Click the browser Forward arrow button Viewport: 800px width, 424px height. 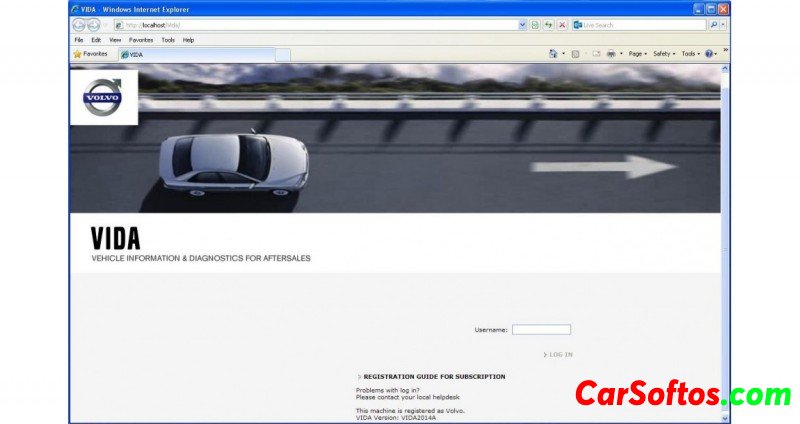coord(93,24)
